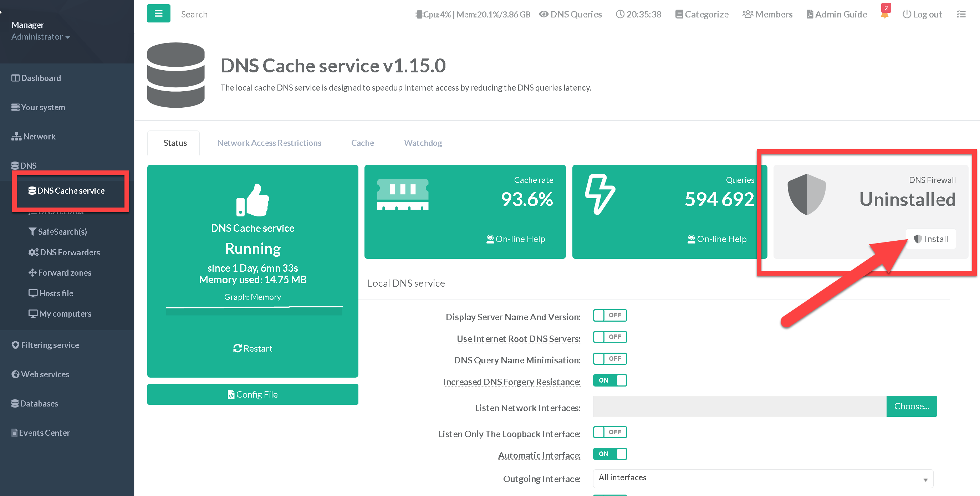Click the Search input field
Image resolution: width=980 pixels, height=496 pixels.
tap(194, 14)
